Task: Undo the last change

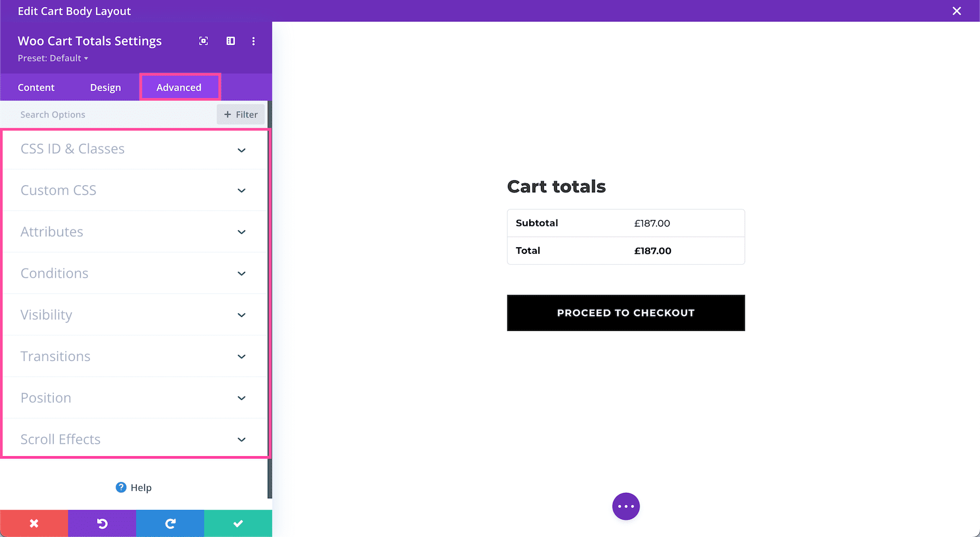Action: coord(102,523)
